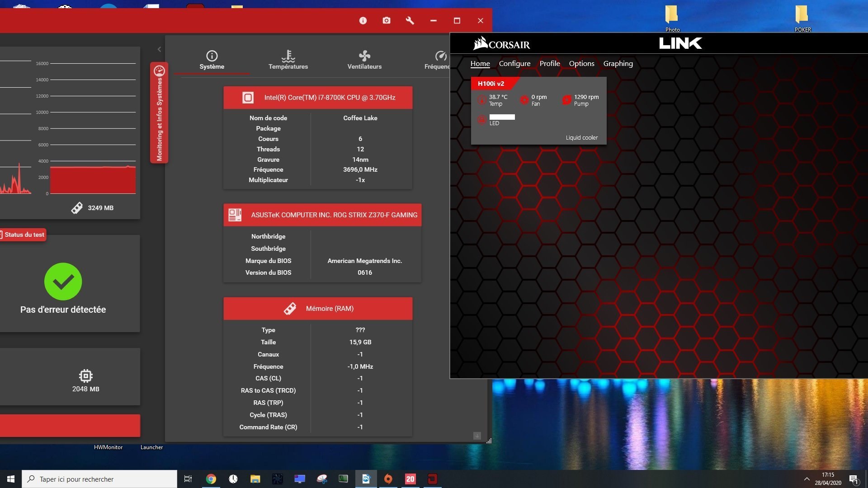
Task: Click the Corsair logo
Action: (501, 43)
